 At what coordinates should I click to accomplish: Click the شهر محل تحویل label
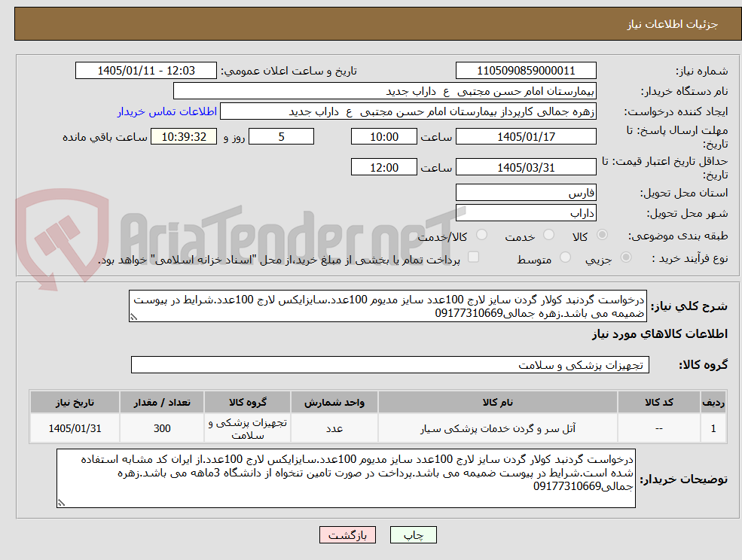687,213
